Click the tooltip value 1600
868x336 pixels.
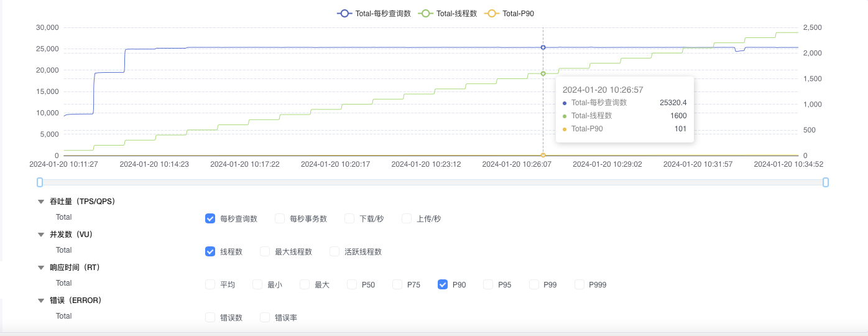678,116
